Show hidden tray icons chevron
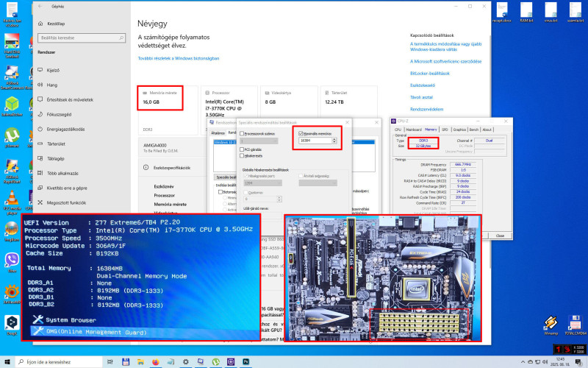Image resolution: width=588 pixels, height=368 pixels. [523, 362]
